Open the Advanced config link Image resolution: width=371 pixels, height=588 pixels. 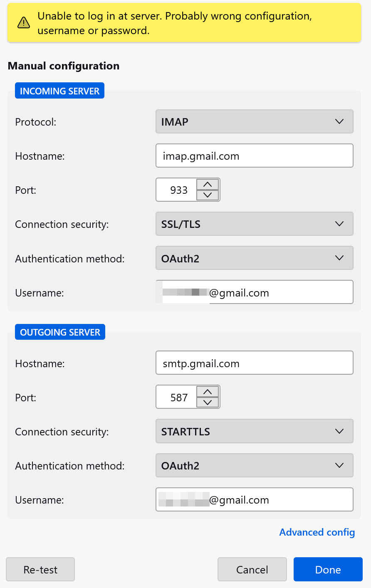pos(317,532)
